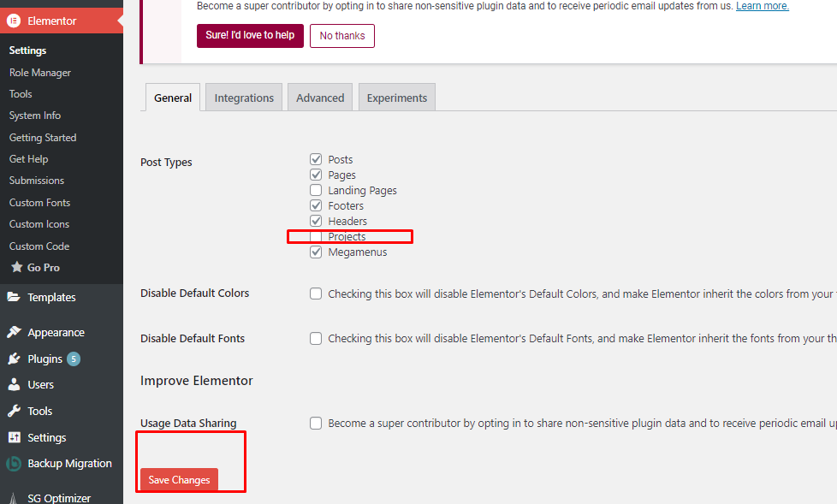Screen dimensions: 837x504
Task: Open Elementor Tools submenu item
Action: tap(21, 94)
